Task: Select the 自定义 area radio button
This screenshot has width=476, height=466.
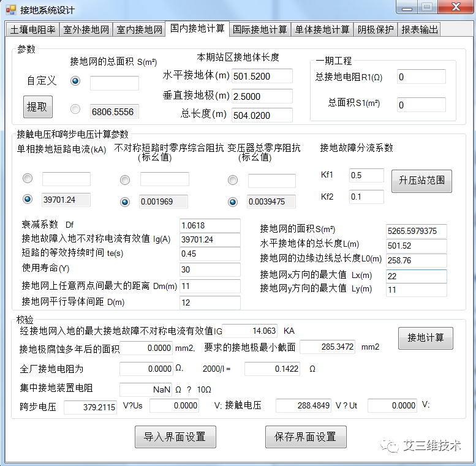Action: pyautogui.click(x=75, y=81)
